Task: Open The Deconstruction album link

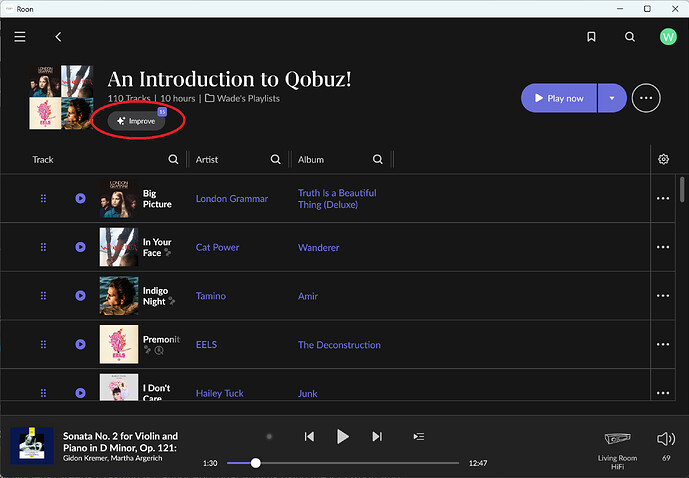Action: (339, 345)
